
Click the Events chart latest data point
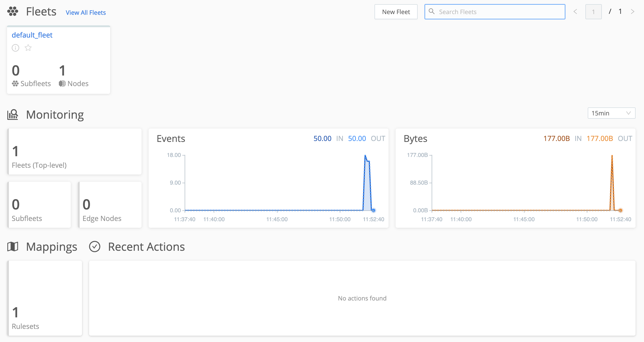[374, 210]
